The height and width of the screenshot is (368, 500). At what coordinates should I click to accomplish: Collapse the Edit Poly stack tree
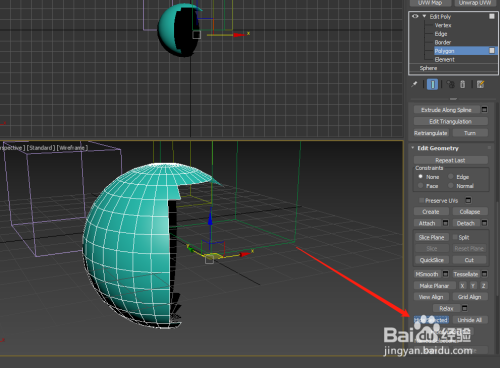coord(424,16)
